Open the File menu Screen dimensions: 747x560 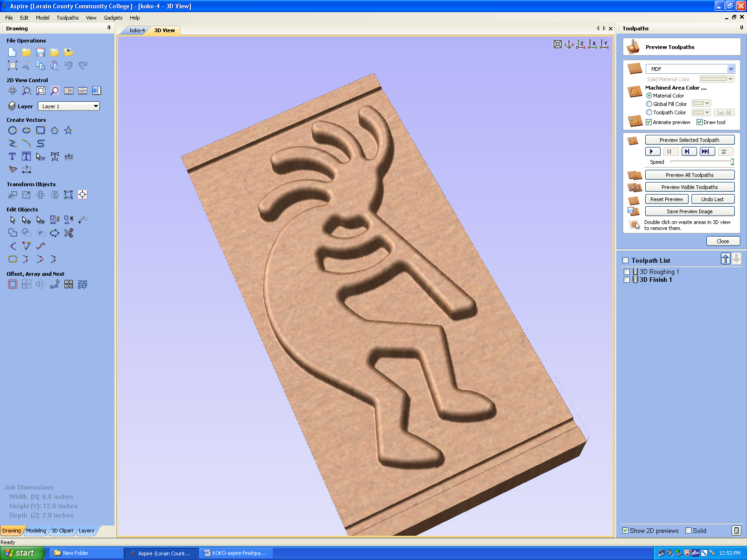pyautogui.click(x=9, y=18)
